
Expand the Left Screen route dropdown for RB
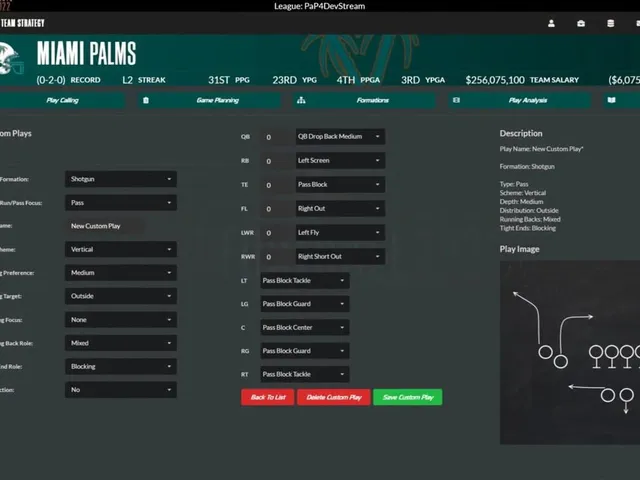(340, 161)
